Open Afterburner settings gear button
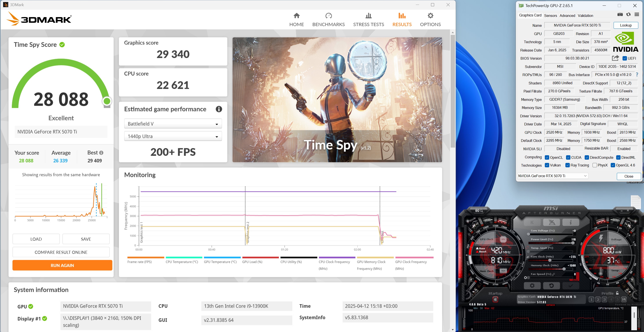 tap(532, 286)
